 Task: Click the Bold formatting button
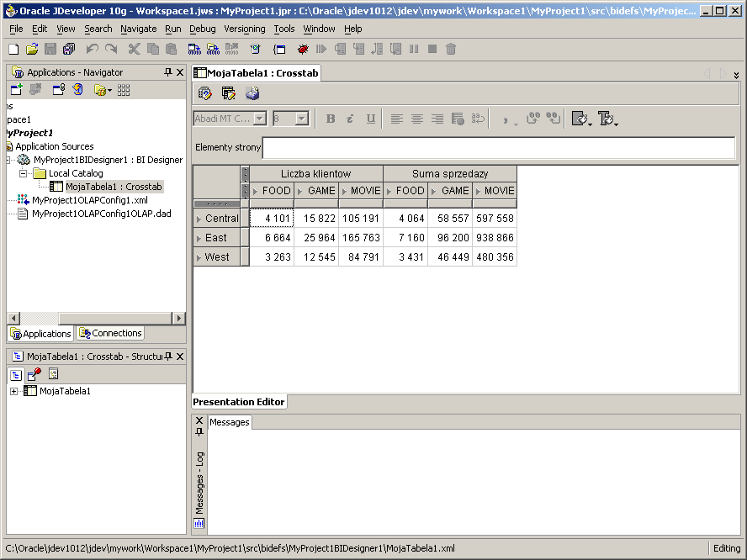tap(330, 119)
